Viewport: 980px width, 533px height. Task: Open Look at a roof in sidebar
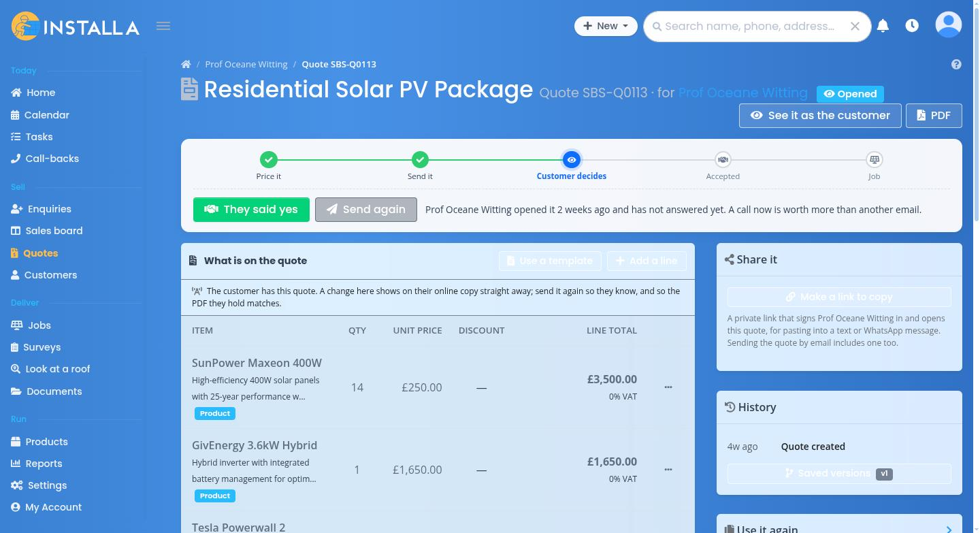coord(50,369)
